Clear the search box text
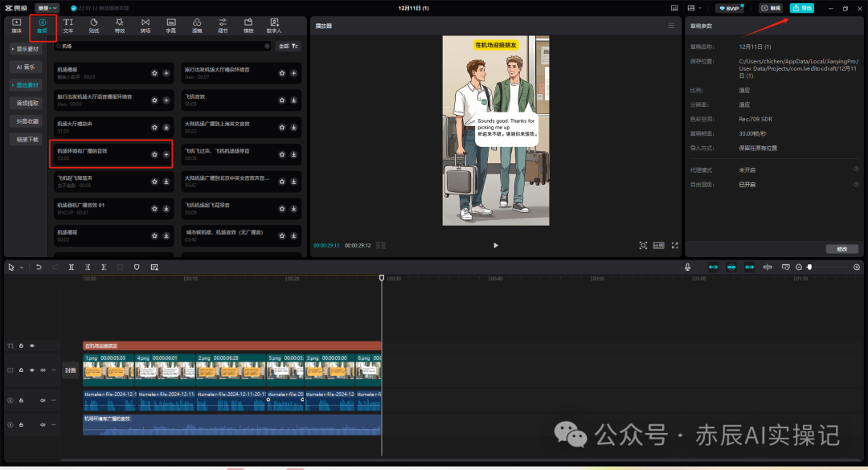Viewport: 868px width, 470px height. point(267,46)
